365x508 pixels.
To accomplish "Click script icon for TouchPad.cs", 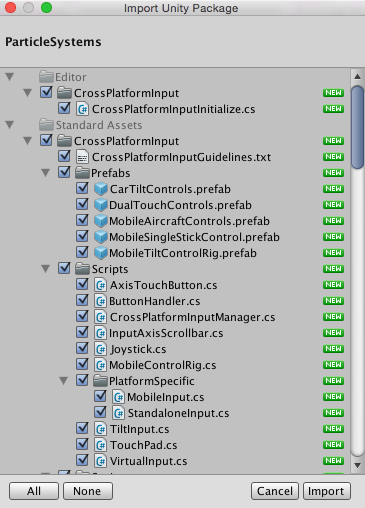I will tap(100, 445).
